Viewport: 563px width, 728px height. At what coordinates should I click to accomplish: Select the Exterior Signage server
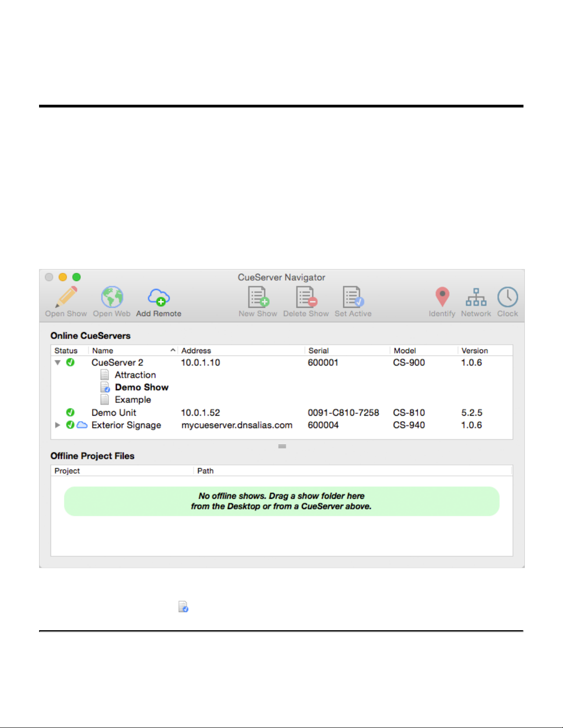[126, 425]
